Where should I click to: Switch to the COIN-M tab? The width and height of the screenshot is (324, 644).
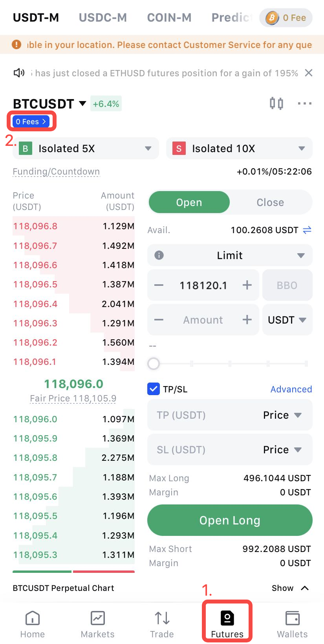tap(169, 18)
